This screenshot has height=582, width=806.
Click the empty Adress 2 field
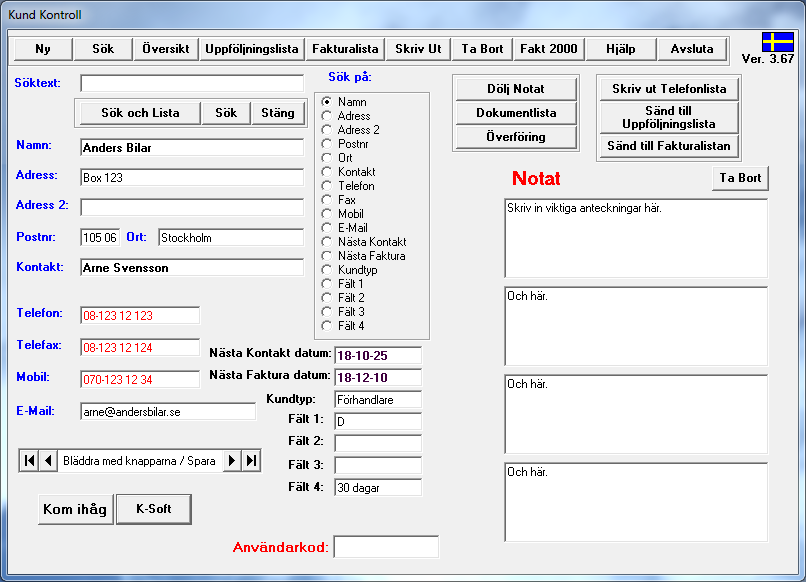[x=192, y=207]
